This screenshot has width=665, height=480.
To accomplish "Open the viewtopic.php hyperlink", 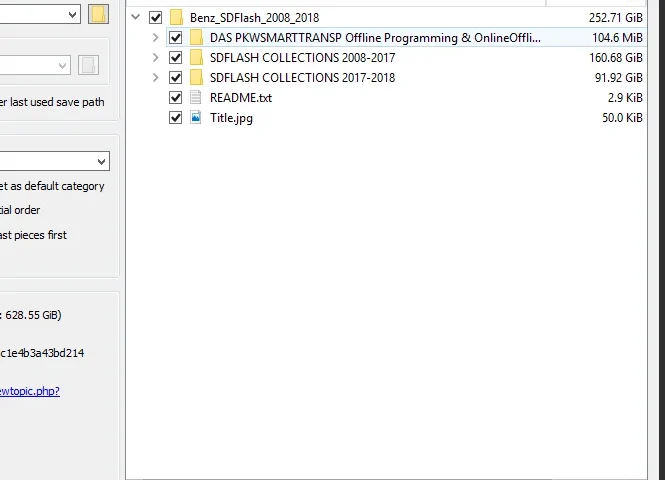I will point(30,390).
